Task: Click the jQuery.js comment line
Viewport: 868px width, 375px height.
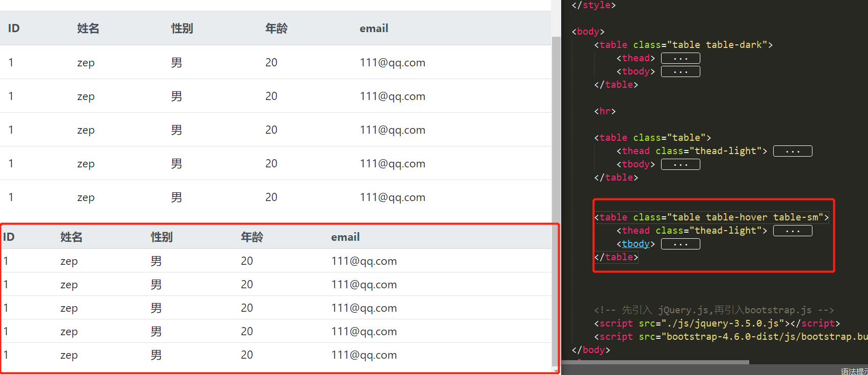Action: point(714,310)
